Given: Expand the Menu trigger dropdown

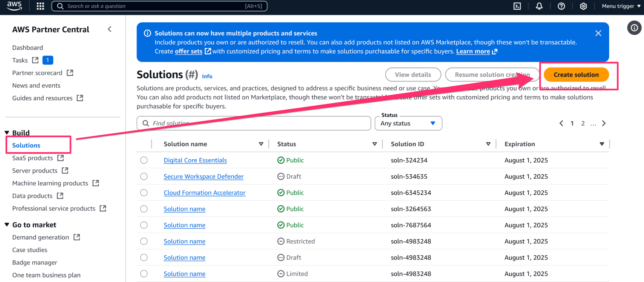Looking at the screenshot, I should click(x=621, y=6).
